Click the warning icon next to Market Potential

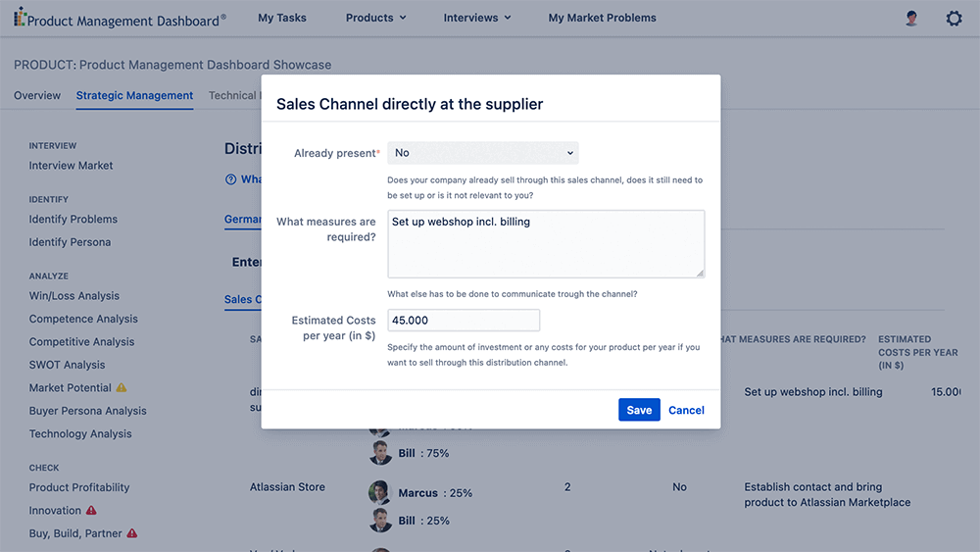click(x=122, y=387)
